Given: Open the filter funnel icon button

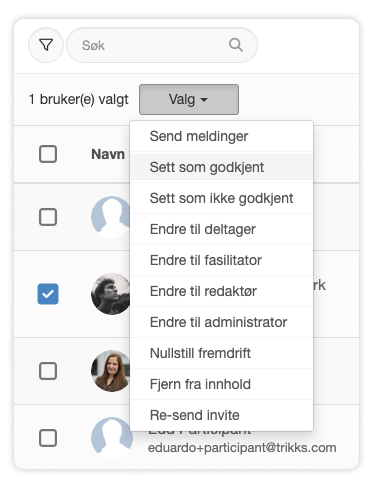Looking at the screenshot, I should (46, 45).
